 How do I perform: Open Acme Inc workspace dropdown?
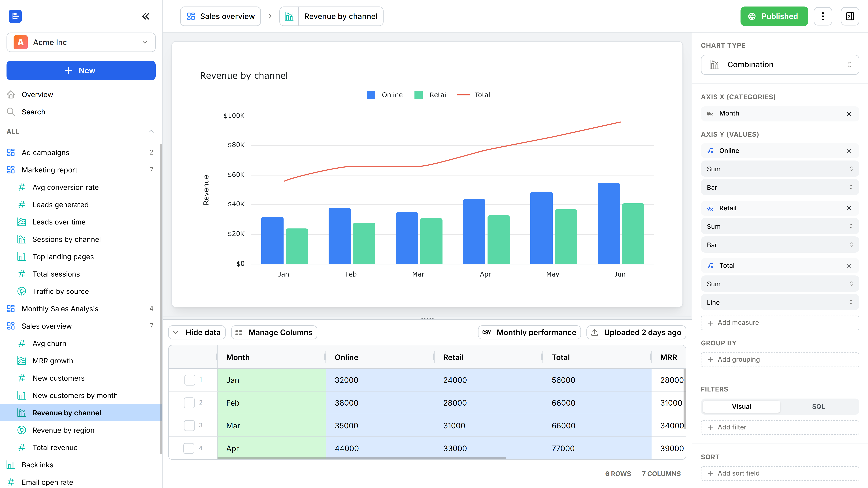(x=81, y=42)
